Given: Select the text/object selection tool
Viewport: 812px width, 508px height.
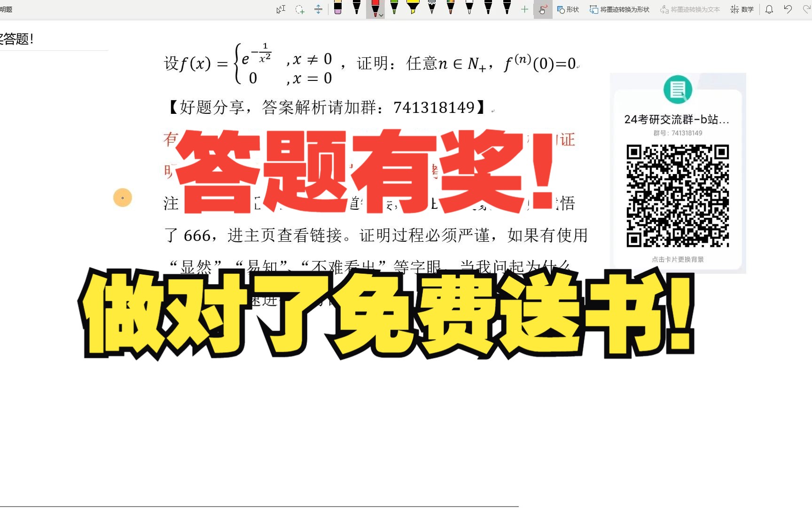Looking at the screenshot, I should tap(281, 9).
